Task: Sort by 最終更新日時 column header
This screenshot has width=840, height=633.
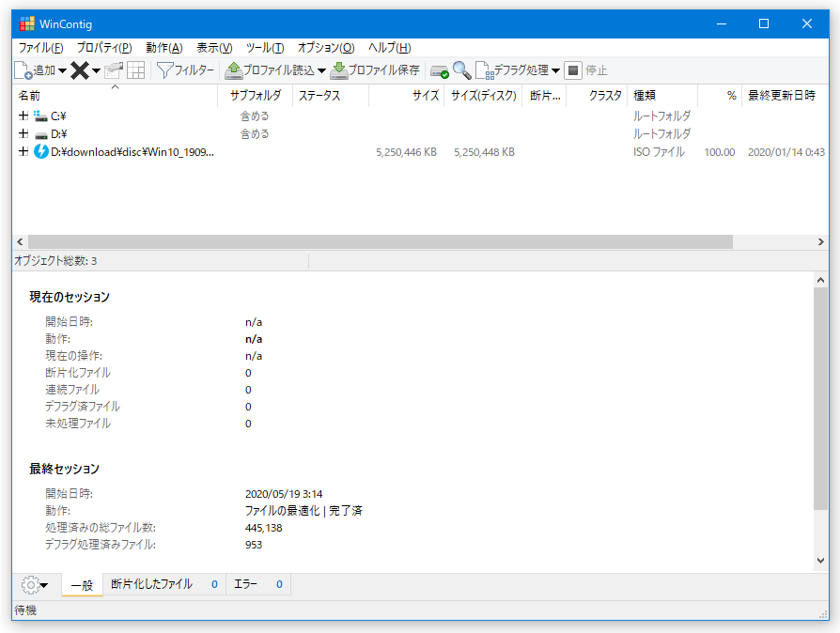Action: (x=785, y=95)
